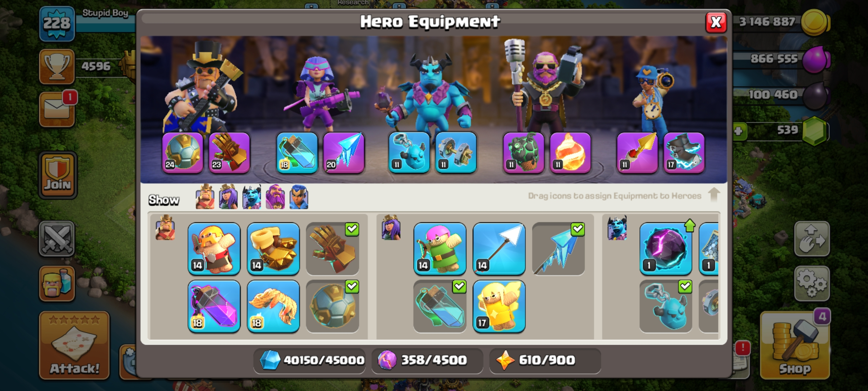Click the green gem plus button
This screenshot has width=868, height=391.
click(739, 131)
